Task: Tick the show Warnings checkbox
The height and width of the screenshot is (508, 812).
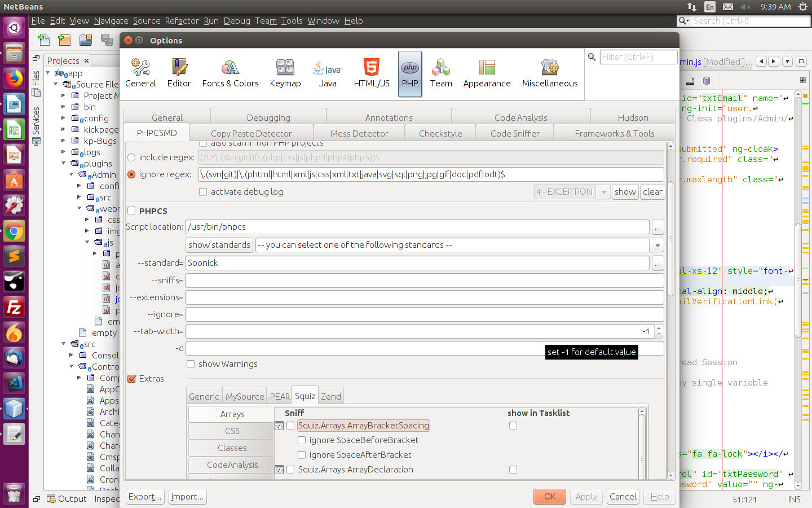Action: coord(191,364)
